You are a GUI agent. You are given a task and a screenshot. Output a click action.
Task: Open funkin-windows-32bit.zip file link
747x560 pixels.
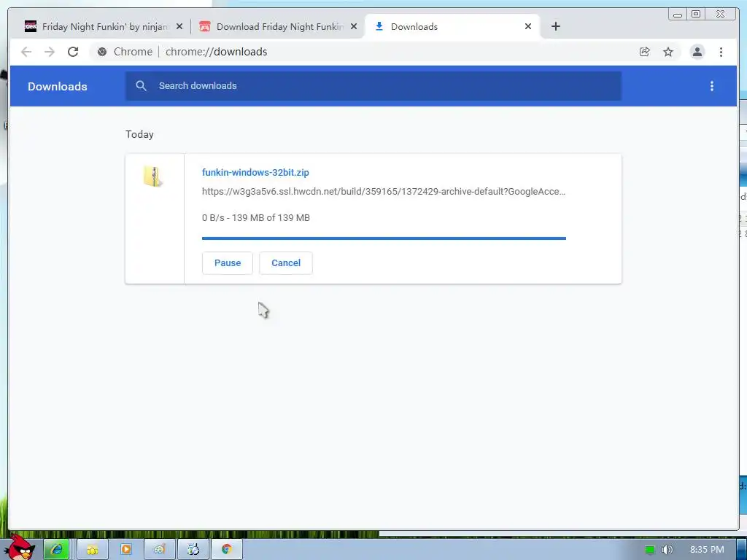(255, 172)
